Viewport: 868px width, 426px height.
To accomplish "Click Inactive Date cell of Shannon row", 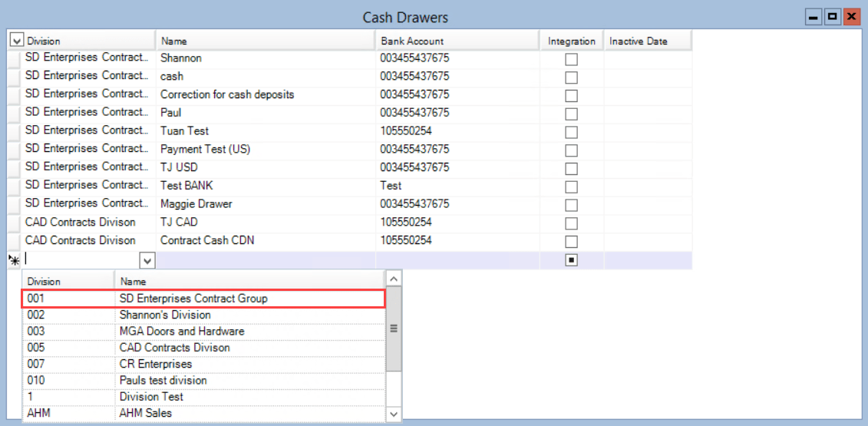I will click(x=649, y=59).
